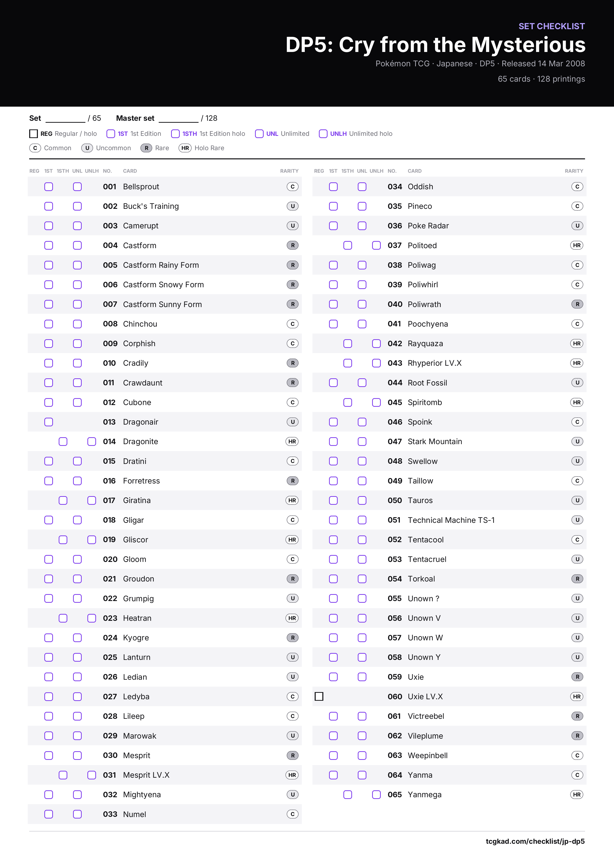Mark the 1st Edition box for Dragonair

pyautogui.click(x=49, y=422)
